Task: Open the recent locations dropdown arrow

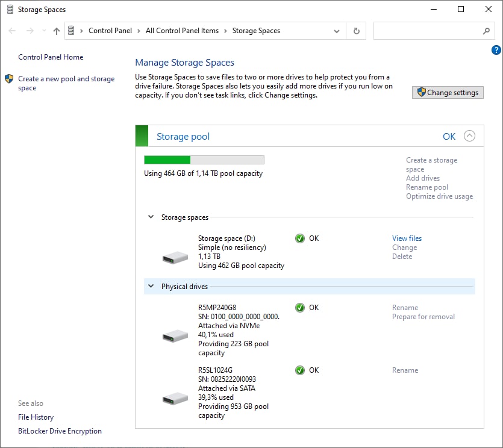Action: (x=44, y=31)
